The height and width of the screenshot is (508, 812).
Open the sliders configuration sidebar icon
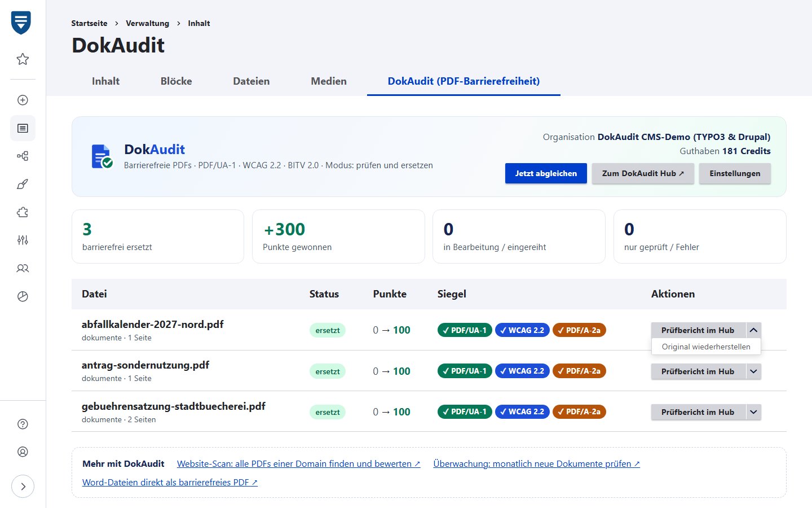pyautogui.click(x=23, y=240)
